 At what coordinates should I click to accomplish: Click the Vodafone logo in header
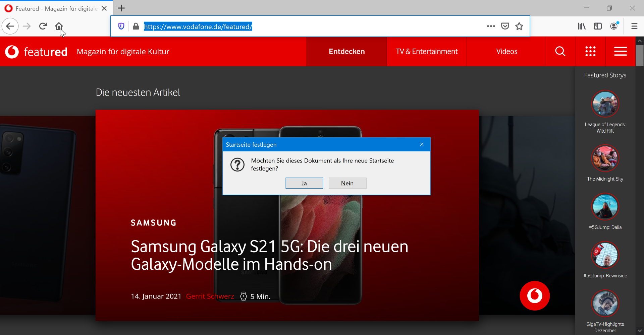coord(12,52)
